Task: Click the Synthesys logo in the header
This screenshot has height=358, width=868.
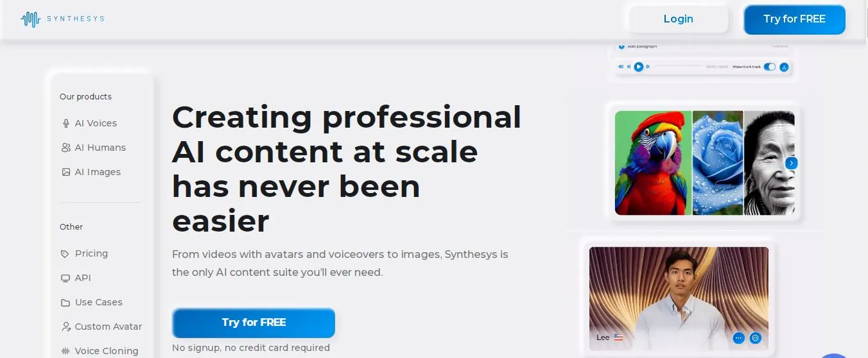Action: [x=62, y=19]
